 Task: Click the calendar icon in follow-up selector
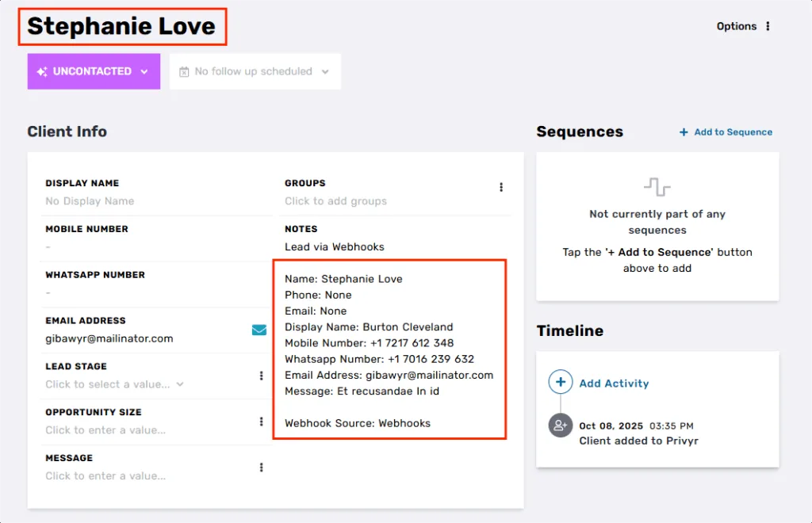[184, 72]
